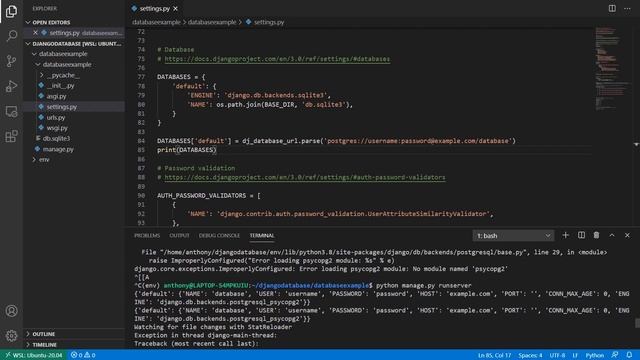Place cursor on print(DATABASES) line
This screenshot has width=640, height=360.
click(x=187, y=150)
